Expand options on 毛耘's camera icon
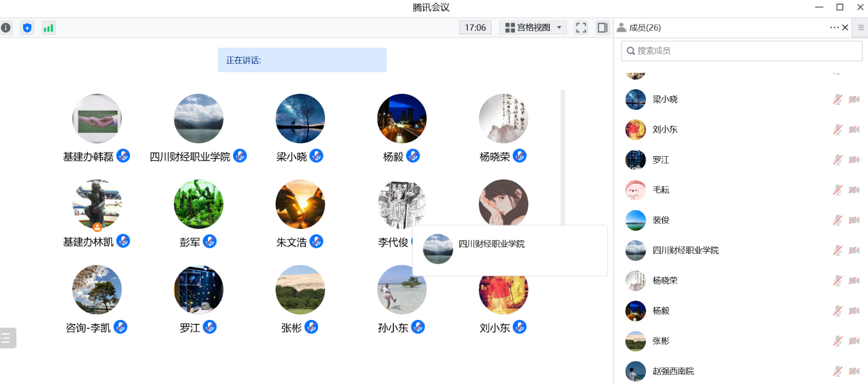Image resolution: width=868 pixels, height=384 pixels. [853, 189]
